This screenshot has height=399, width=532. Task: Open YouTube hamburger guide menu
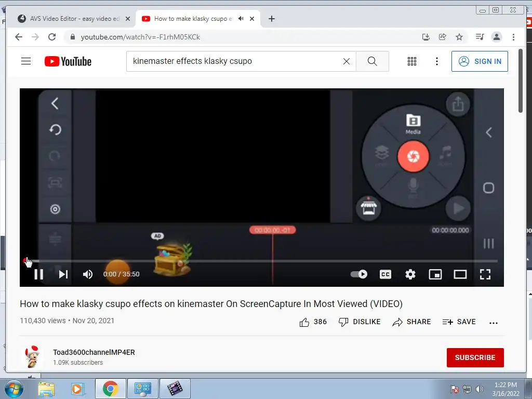pos(26,61)
